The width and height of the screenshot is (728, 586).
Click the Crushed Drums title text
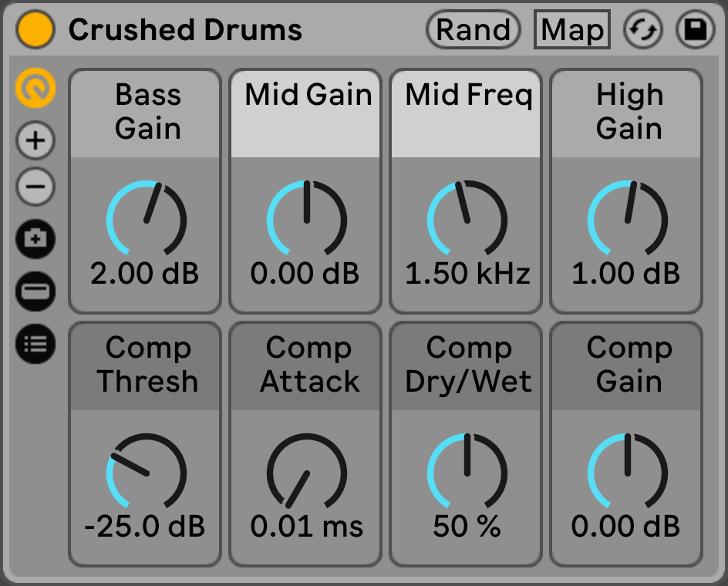pos(185,30)
